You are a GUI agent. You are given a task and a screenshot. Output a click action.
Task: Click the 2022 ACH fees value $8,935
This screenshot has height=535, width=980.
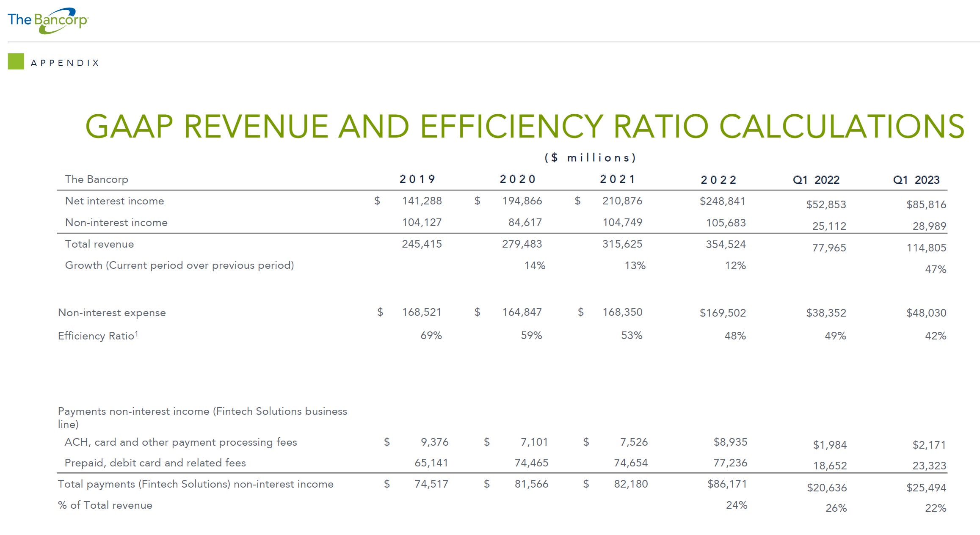point(730,442)
